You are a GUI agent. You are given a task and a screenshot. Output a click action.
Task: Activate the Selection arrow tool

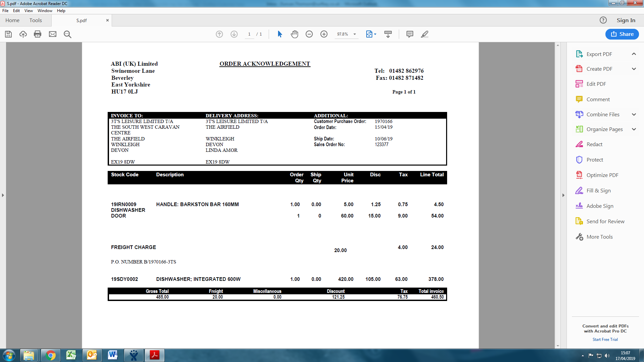280,34
